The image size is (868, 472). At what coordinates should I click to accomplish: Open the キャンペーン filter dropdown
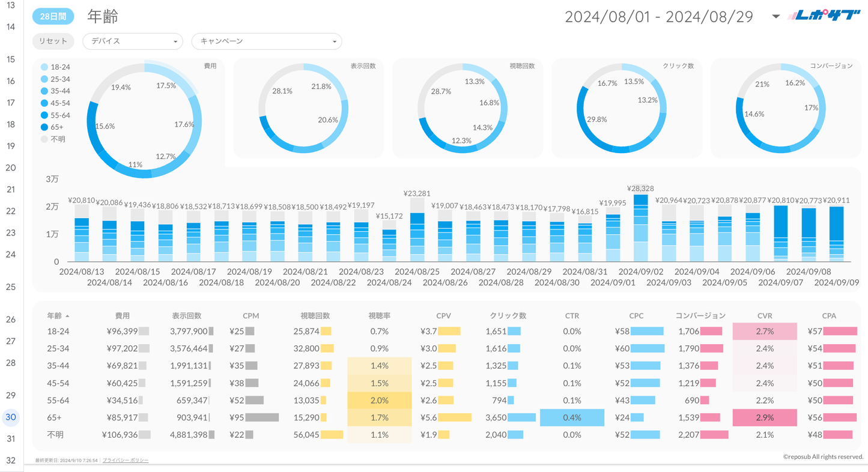(x=267, y=41)
